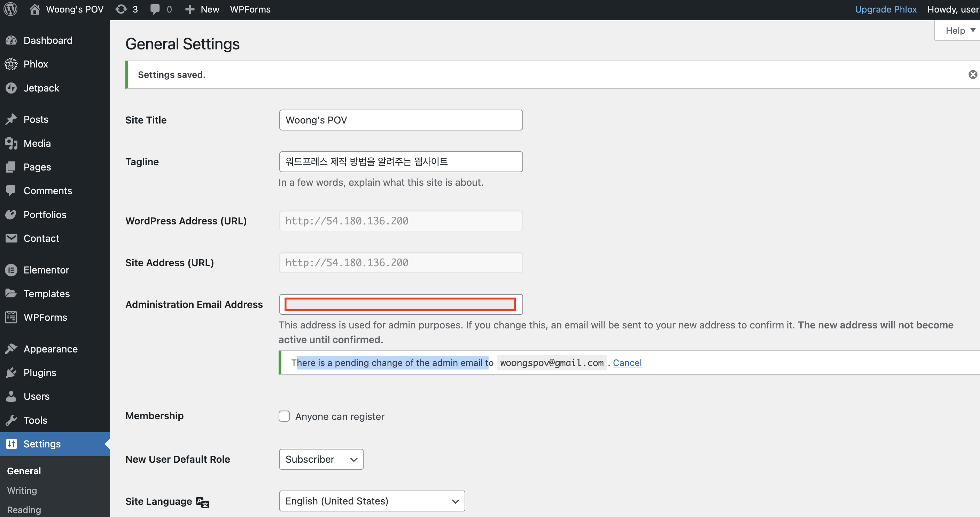Viewport: 980px width, 517px height.
Task: Cancel the pending admin email change
Action: click(x=627, y=363)
